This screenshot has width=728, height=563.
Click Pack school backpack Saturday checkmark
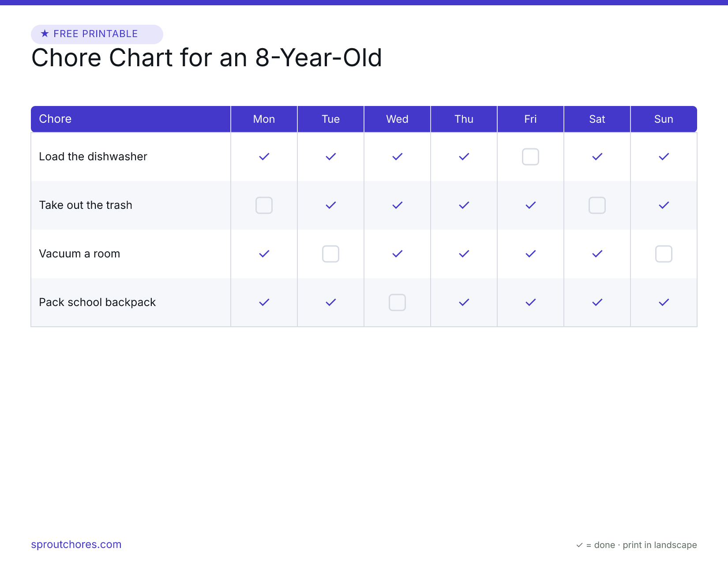(597, 302)
